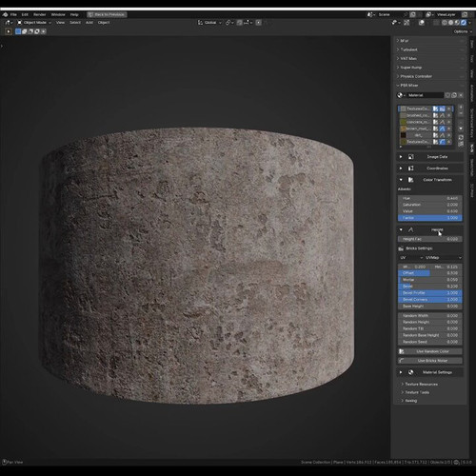This screenshot has width=476, height=476.
Task: Click the Material Settings sphere icon
Action: [410, 372]
